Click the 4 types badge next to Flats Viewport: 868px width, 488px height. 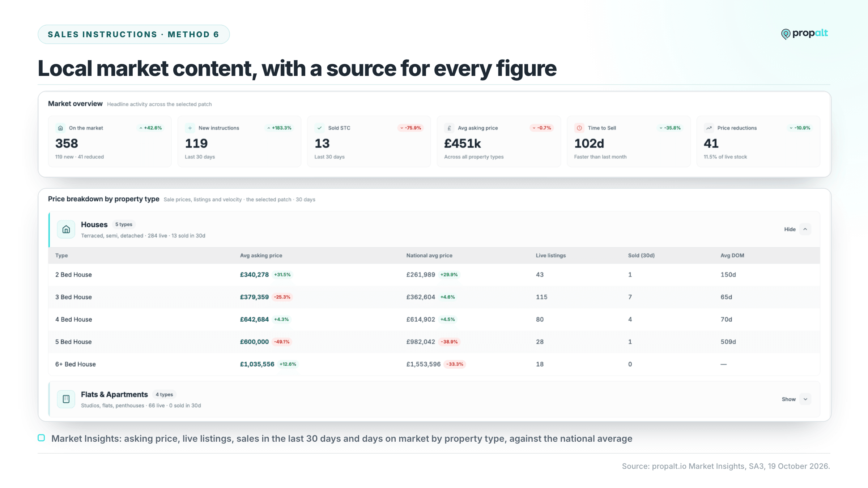(x=164, y=394)
